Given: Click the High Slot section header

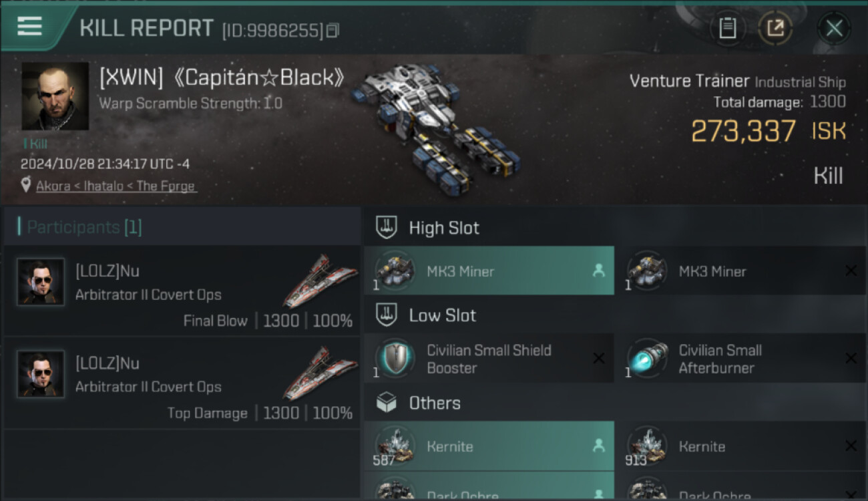Looking at the screenshot, I should pos(444,228).
